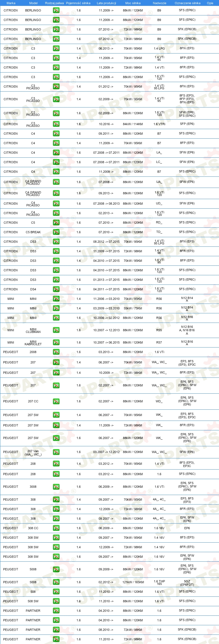Screen dimensions: 219x644
Task: Select the power cell 121kW / 165KM
Action: (x=133, y=582)
